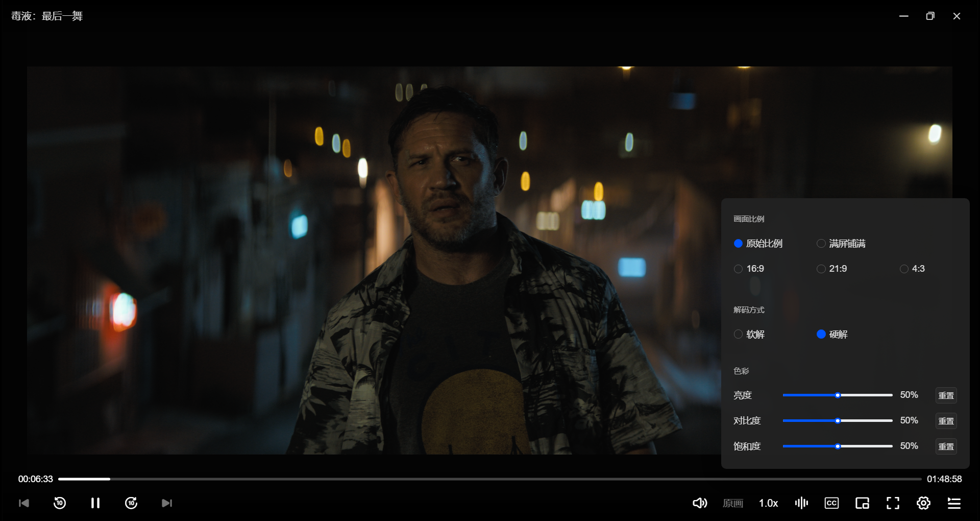The width and height of the screenshot is (980, 521).
Task: Close the settings gear panel
Action: coord(923,503)
